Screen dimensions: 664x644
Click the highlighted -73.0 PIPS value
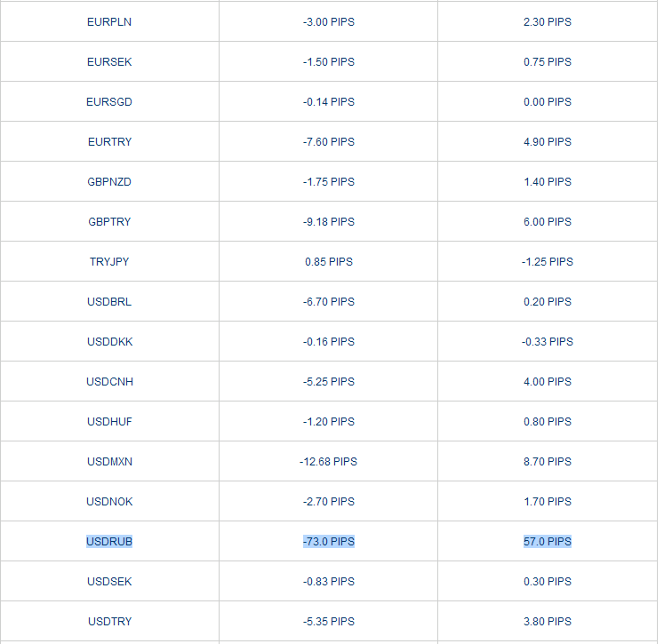coord(328,541)
